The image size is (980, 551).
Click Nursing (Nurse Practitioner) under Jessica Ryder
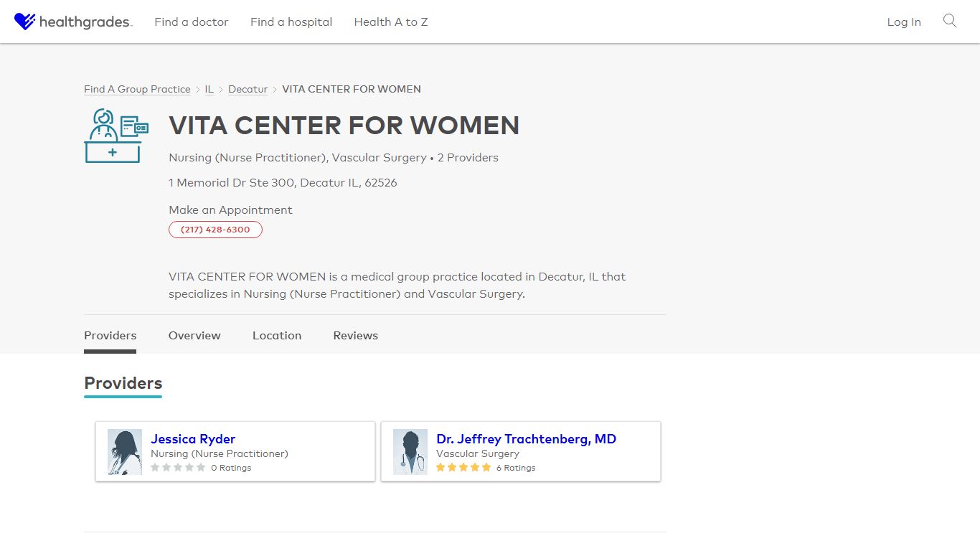(220, 454)
